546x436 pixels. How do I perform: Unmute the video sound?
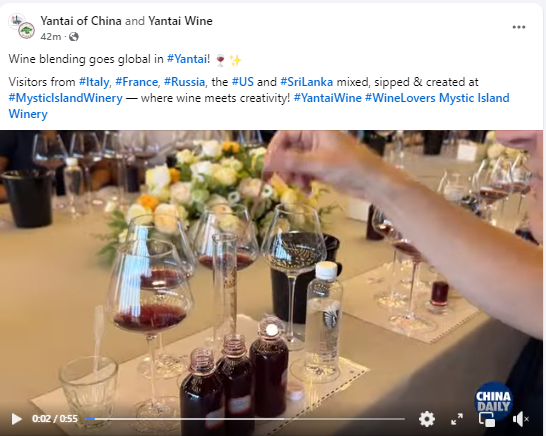pos(521,419)
